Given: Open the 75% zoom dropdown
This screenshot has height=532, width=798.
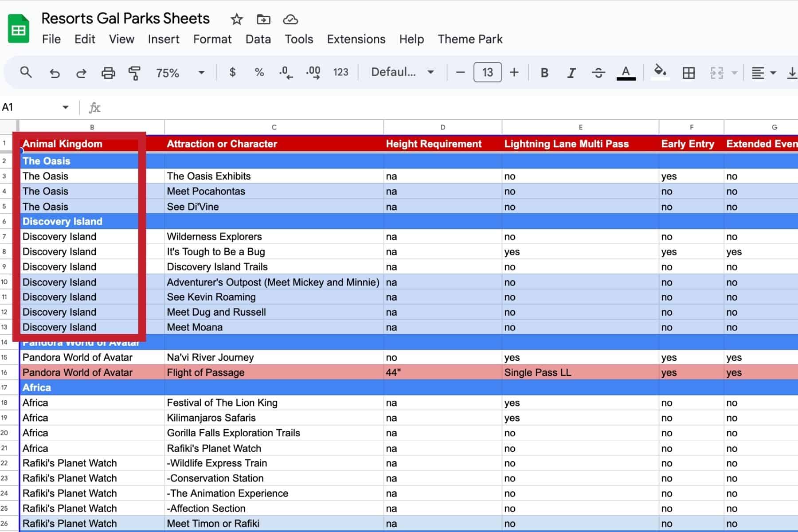Looking at the screenshot, I should tap(180, 73).
